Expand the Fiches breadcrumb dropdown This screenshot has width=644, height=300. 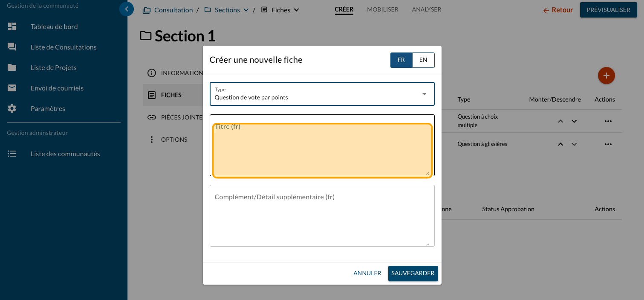297,10
